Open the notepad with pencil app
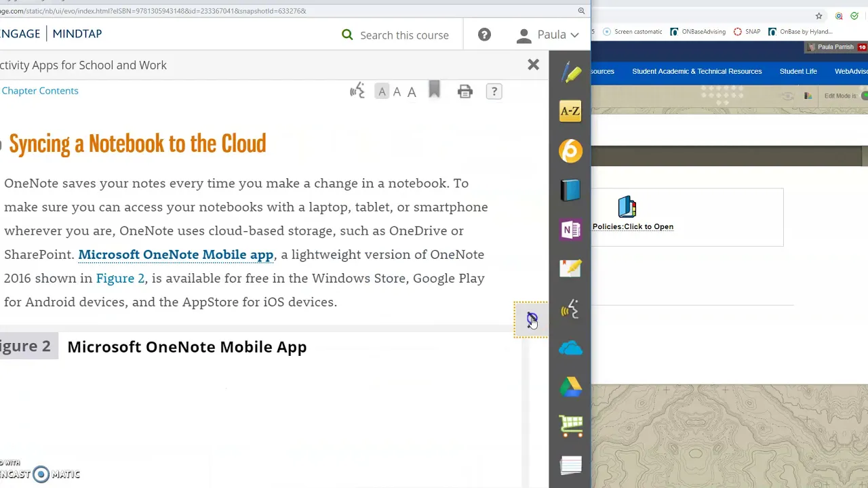The width and height of the screenshot is (868, 488). pos(570,268)
